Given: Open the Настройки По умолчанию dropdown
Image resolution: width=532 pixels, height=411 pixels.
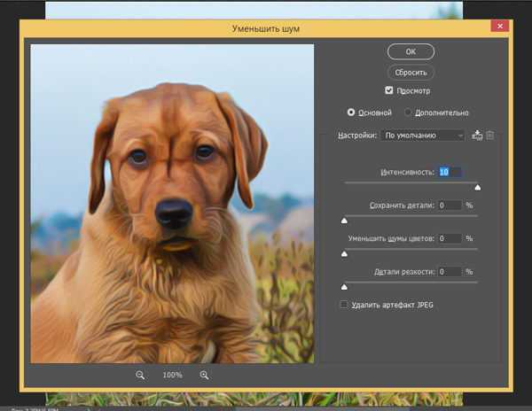Looking at the screenshot, I should [422, 136].
